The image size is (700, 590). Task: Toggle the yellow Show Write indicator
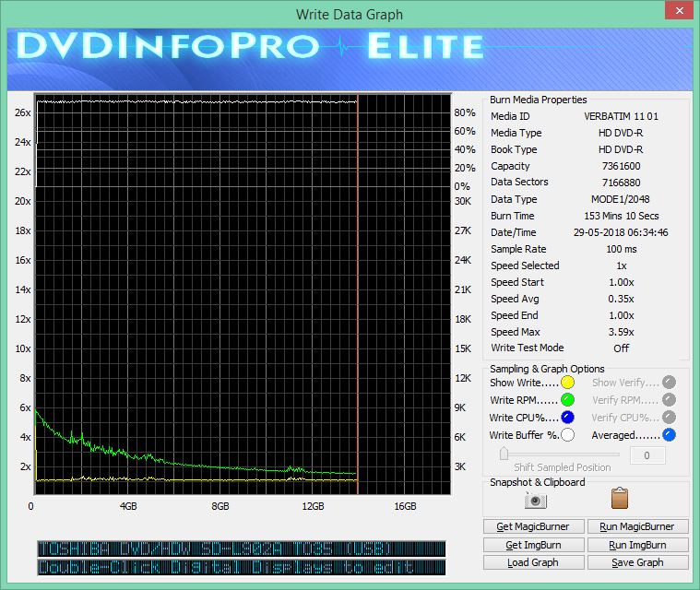(x=567, y=383)
